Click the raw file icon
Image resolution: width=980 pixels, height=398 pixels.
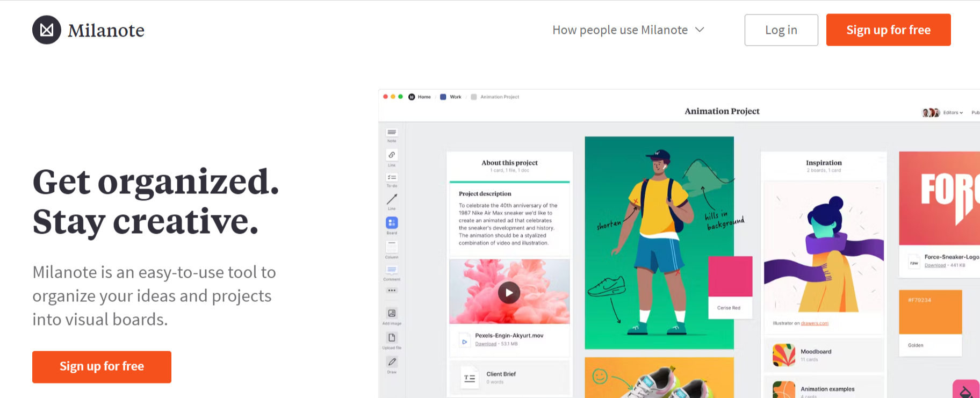(914, 263)
